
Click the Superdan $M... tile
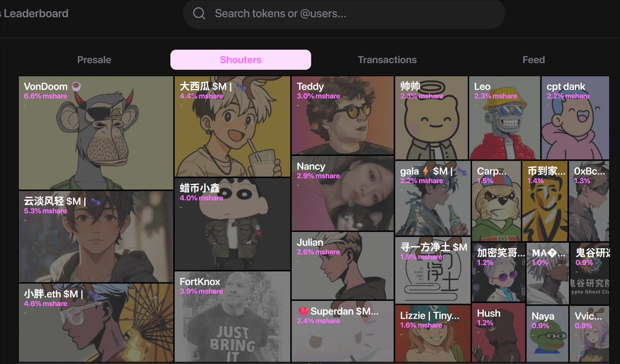343,331
